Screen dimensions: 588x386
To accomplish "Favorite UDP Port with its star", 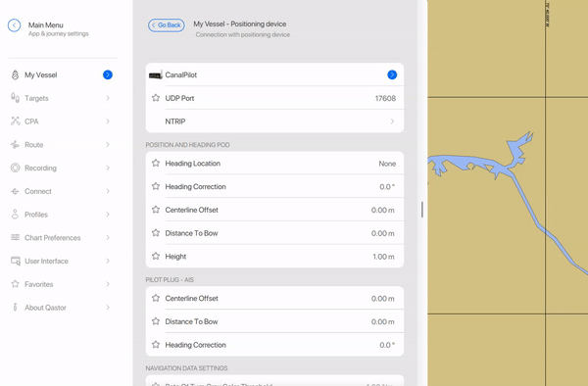I will click(156, 98).
